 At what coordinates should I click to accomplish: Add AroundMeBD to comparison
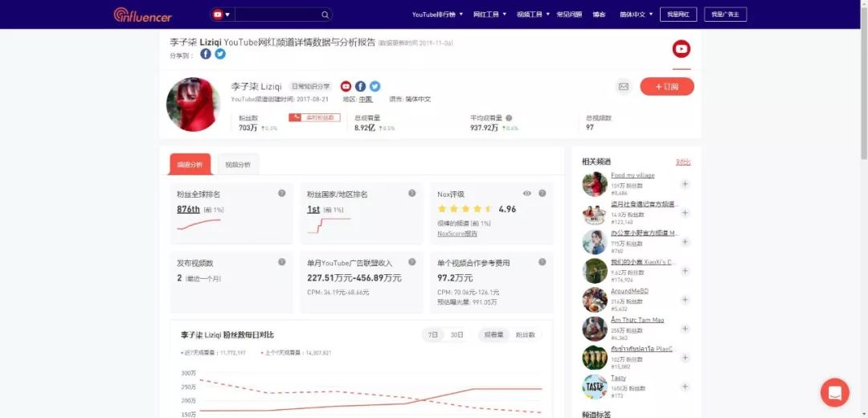(x=685, y=300)
